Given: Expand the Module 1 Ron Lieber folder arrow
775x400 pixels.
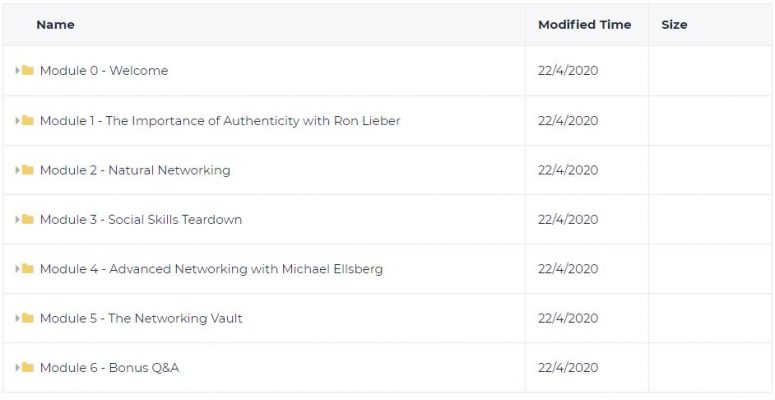Looking at the screenshot, I should pos(17,121).
